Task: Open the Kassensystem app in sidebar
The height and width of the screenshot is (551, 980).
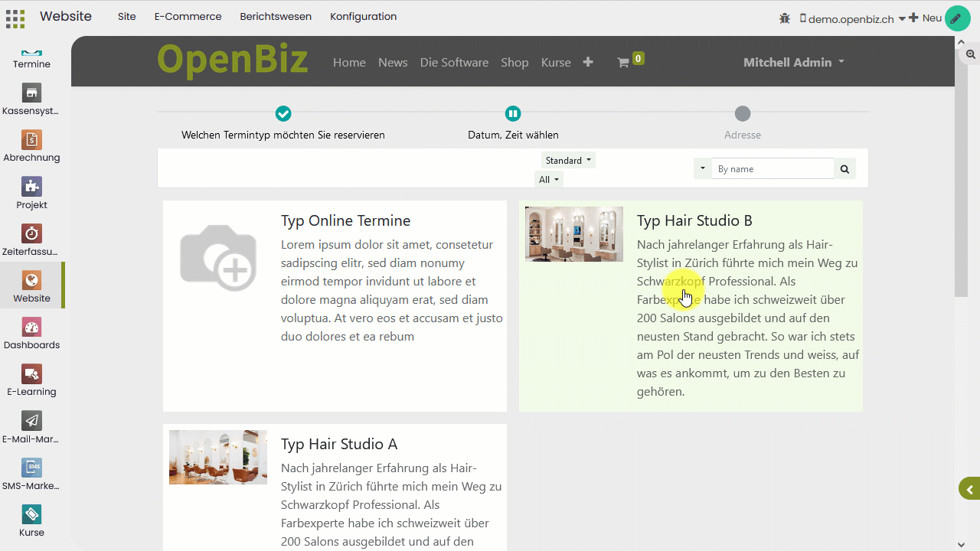Action: coord(31,93)
